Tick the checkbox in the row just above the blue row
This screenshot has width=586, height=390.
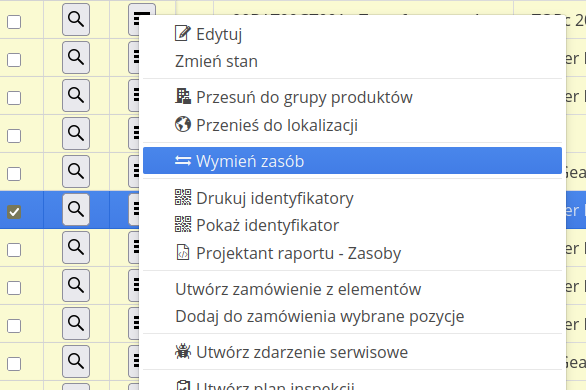(14, 174)
